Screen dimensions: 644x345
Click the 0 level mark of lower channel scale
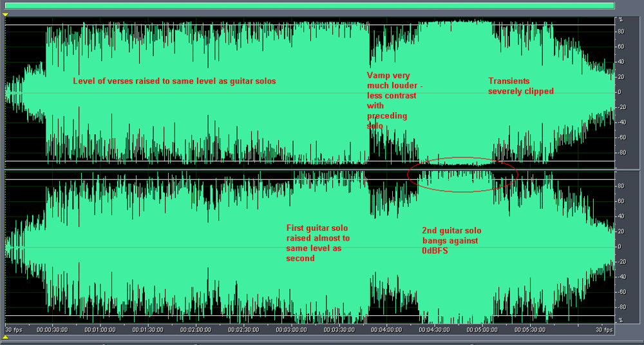point(621,247)
